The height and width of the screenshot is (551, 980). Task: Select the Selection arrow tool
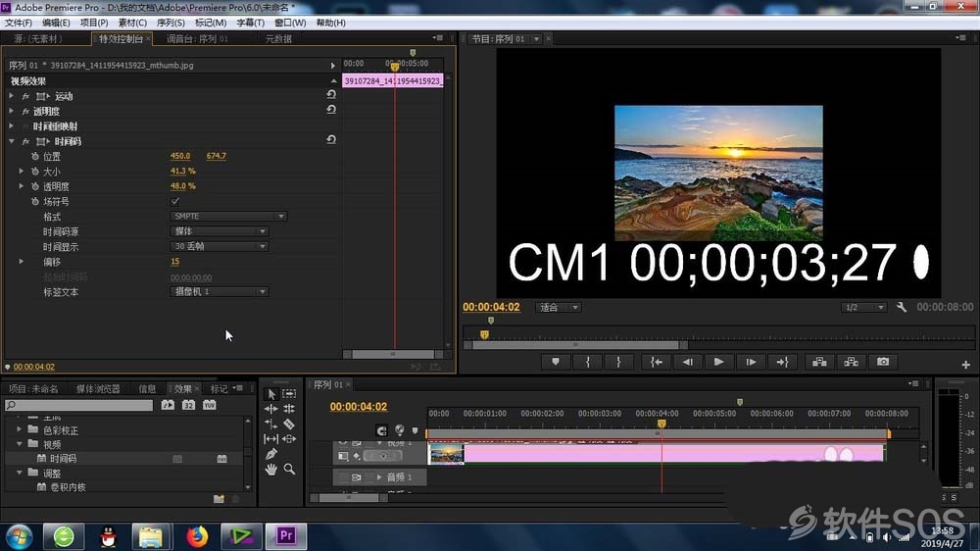coord(271,394)
